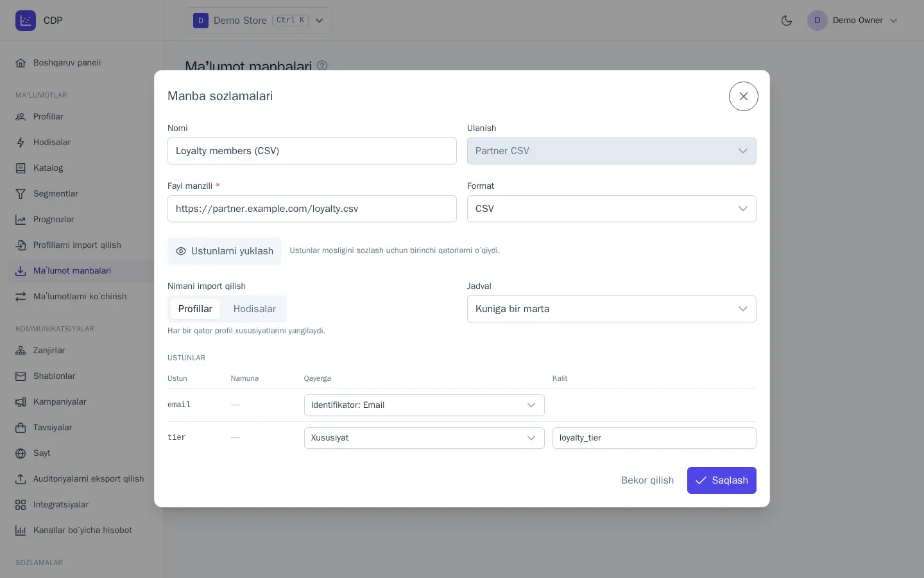The width and height of the screenshot is (924, 578).
Task: Select Profillar import type
Action: coord(195,309)
